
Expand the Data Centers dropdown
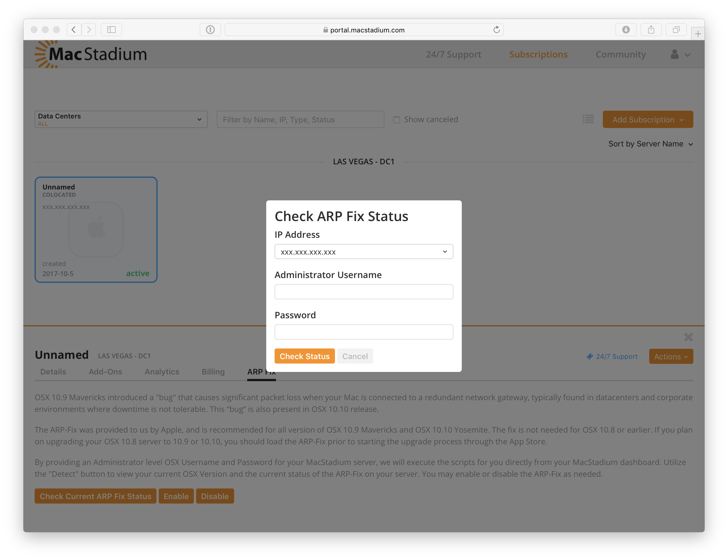tap(121, 119)
